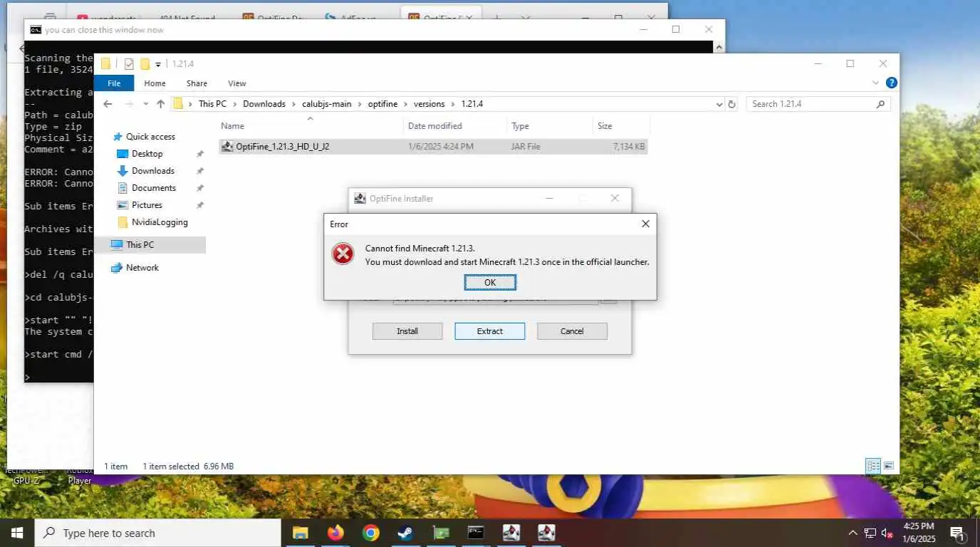Refresh the 1.21.4 folder view
Viewport: 980px width, 547px height.
(731, 104)
